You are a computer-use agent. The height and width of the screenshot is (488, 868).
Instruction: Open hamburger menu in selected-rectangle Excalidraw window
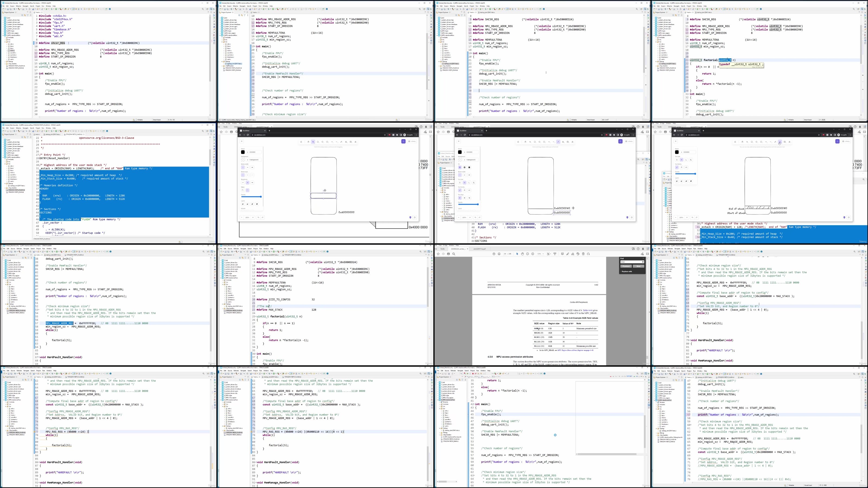click(x=242, y=142)
